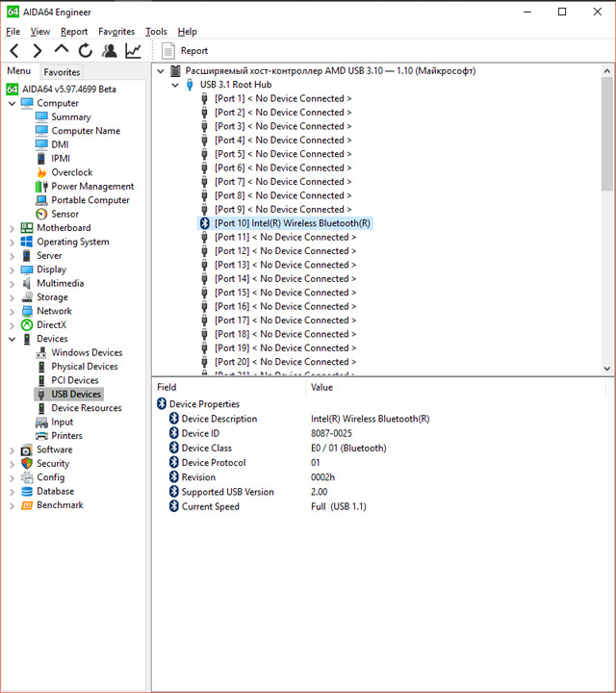
Task: Click the Motherboard icon in the tree
Action: 27,227
